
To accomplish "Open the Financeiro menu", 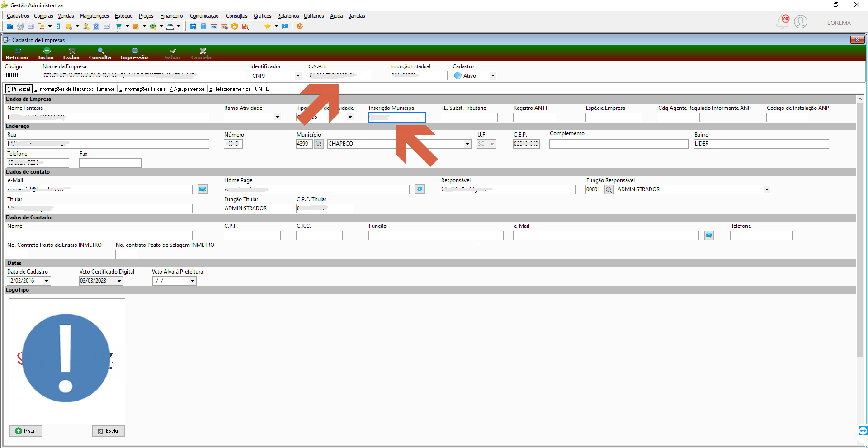I will pyautogui.click(x=172, y=16).
